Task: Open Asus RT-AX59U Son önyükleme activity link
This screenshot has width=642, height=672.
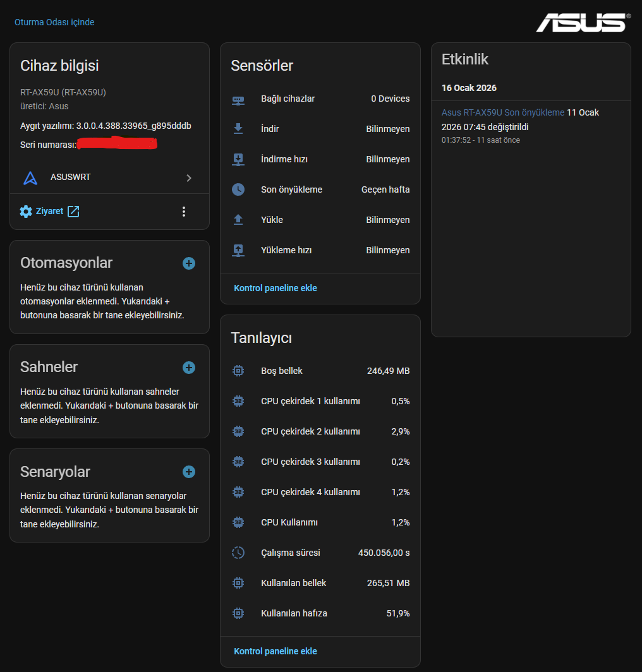Action: tap(502, 112)
